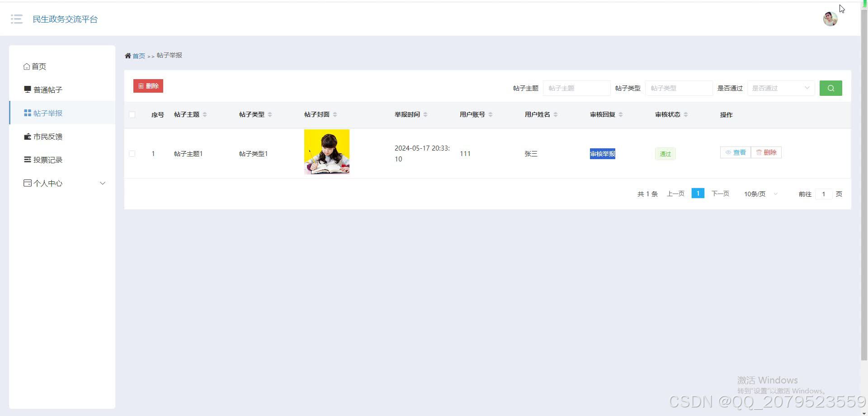Expand 个人中心 submenu
This screenshot has height=416, width=868.
62,183
